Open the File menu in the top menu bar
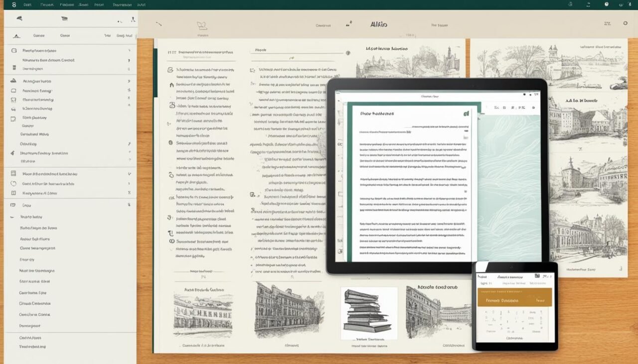 click(x=27, y=4)
